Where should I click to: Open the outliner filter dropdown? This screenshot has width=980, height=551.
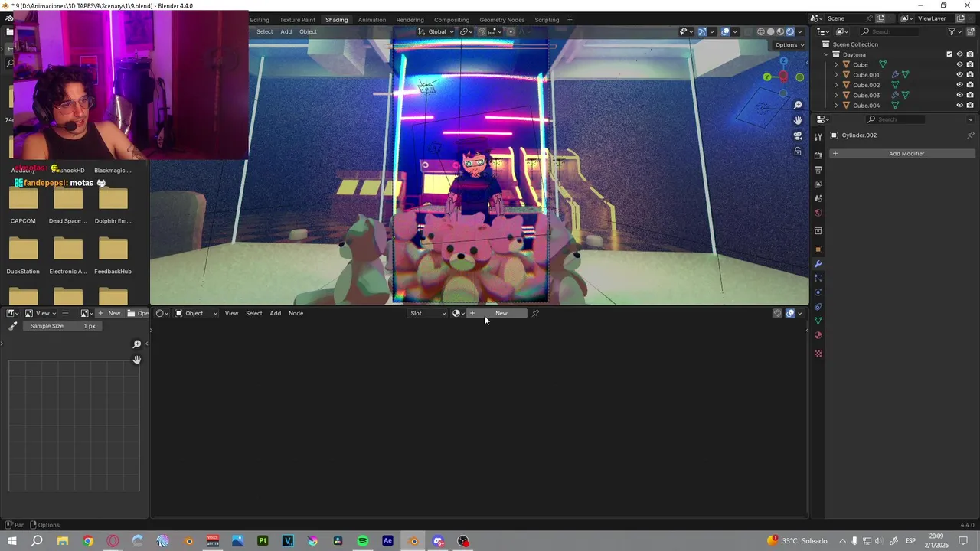(x=954, y=31)
